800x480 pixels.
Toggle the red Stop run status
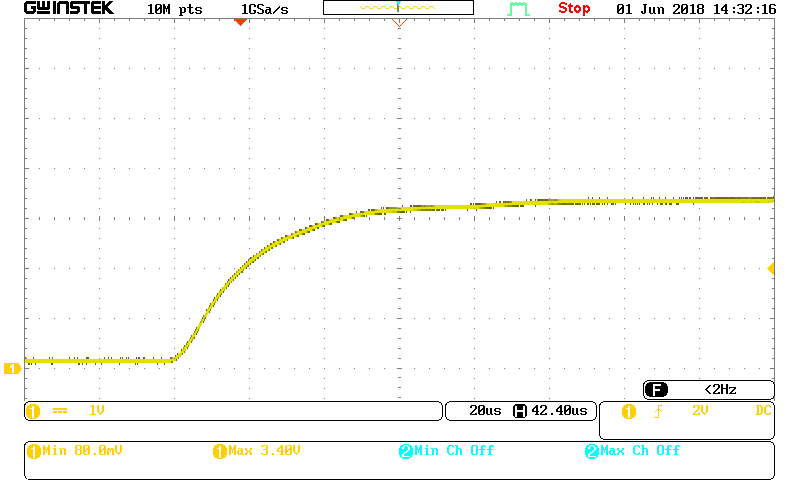point(574,9)
